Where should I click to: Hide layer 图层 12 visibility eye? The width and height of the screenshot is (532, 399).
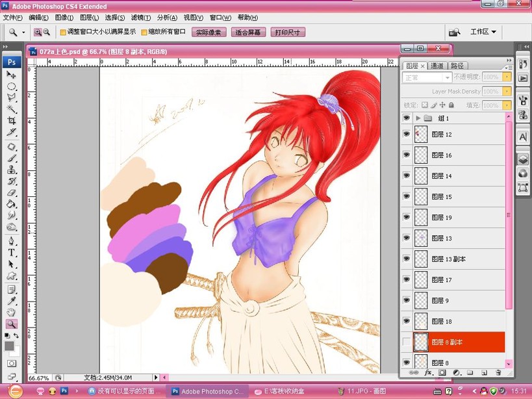(x=406, y=134)
